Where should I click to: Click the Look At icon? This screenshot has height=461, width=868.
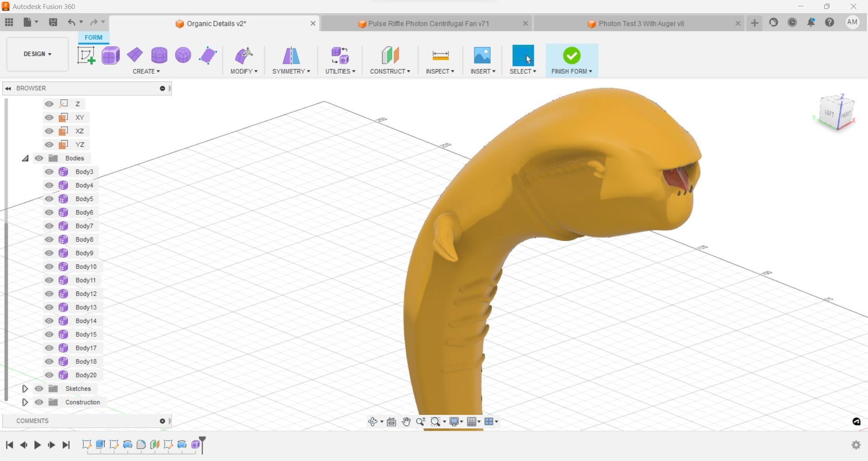[x=392, y=422]
